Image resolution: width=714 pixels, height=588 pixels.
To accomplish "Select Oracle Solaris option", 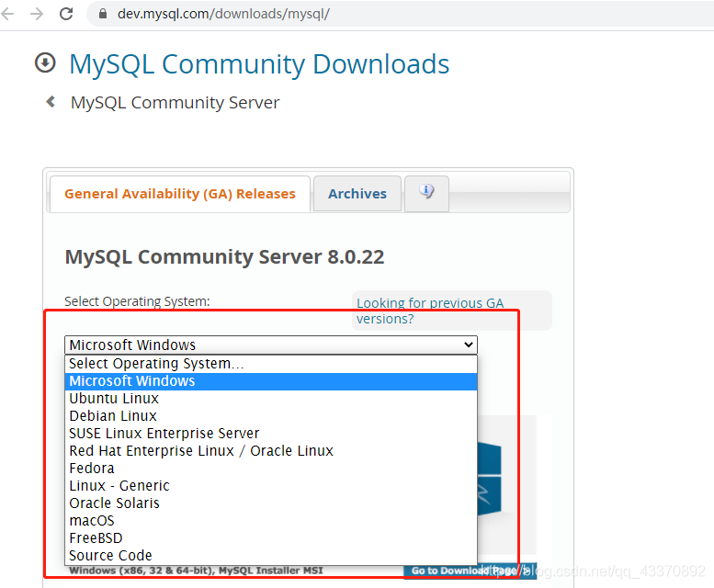I will pyautogui.click(x=271, y=503).
